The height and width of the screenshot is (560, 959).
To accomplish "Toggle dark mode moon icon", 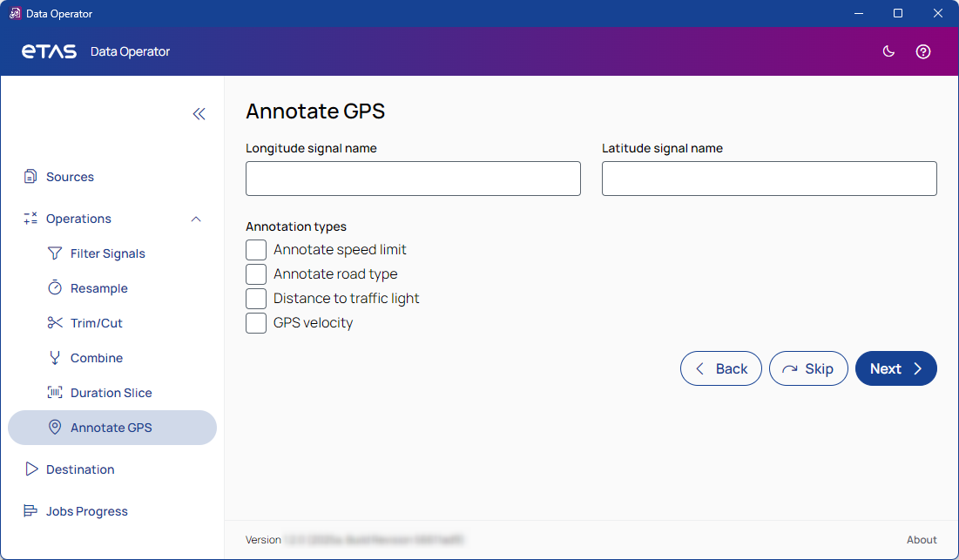I will pos(888,51).
